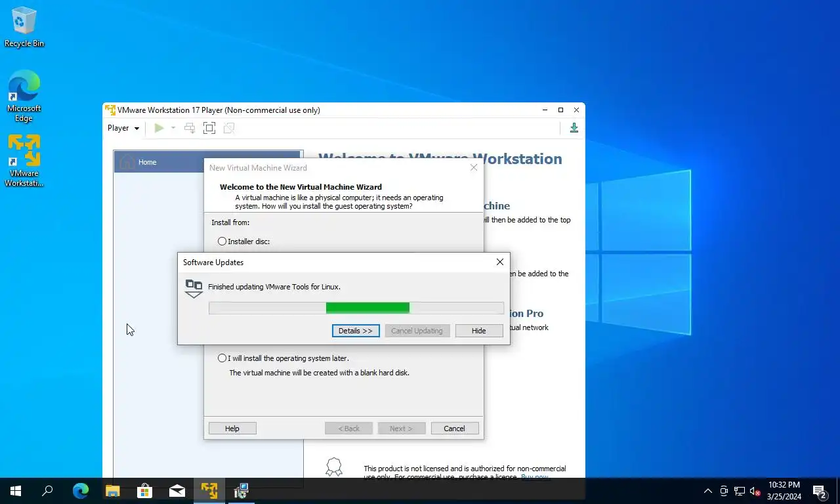The width and height of the screenshot is (840, 504).
Task: Click Help in the New Virtual Machine Wizard
Action: (232, 429)
